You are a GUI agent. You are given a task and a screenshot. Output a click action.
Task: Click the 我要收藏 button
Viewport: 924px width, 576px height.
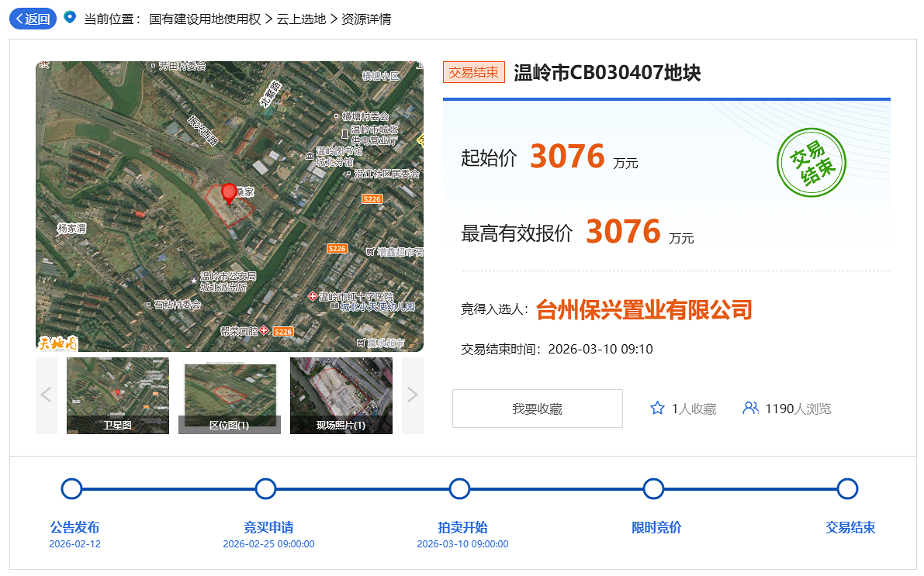point(537,409)
